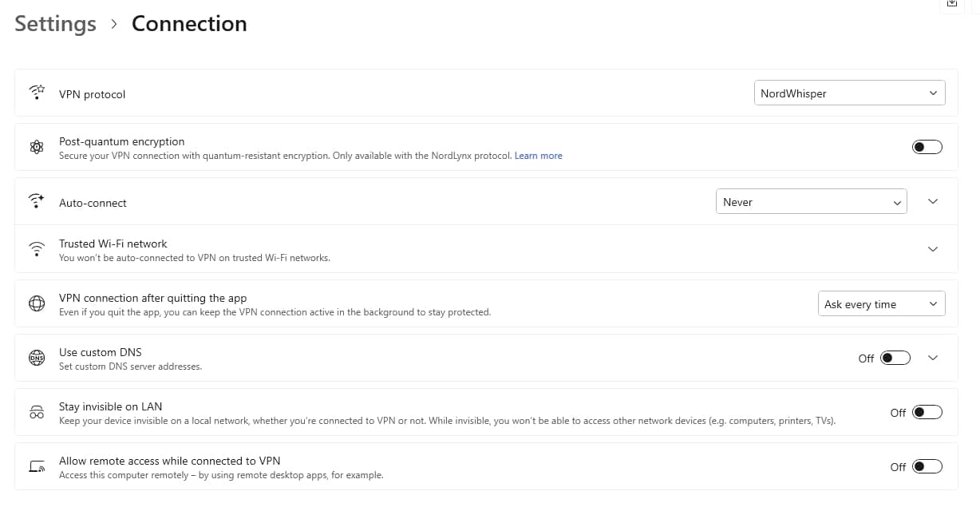This screenshot has width=980, height=515.
Task: Turn on the Use custom DNS toggle
Action: [895, 358]
